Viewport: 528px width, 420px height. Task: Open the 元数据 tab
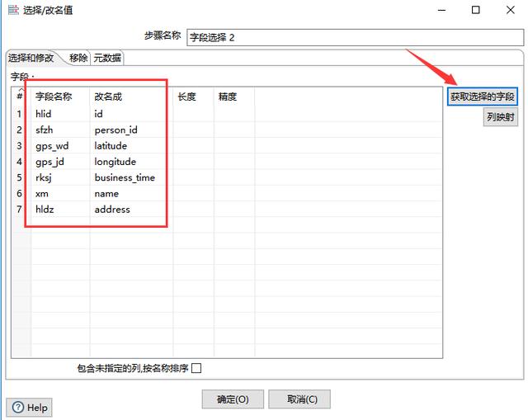[107, 58]
